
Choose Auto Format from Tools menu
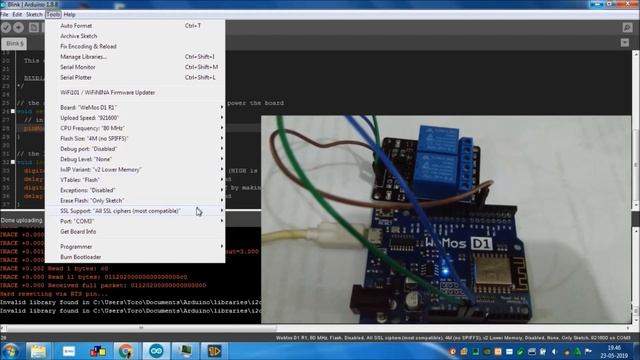[135, 26]
